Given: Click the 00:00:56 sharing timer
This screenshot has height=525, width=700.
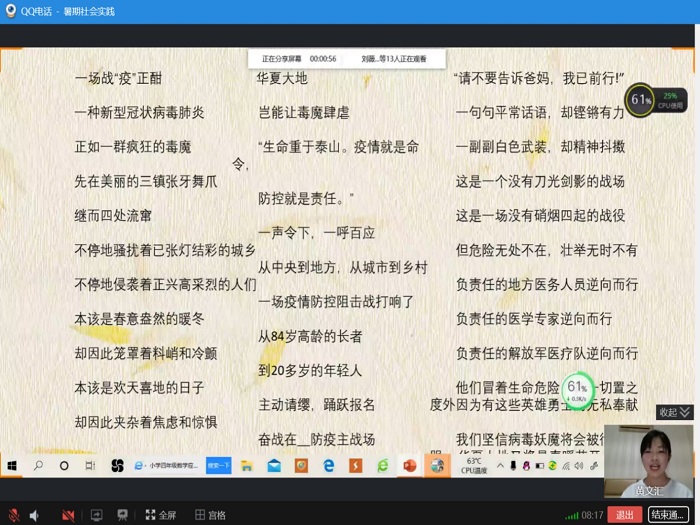Looking at the screenshot, I should pos(323,59).
